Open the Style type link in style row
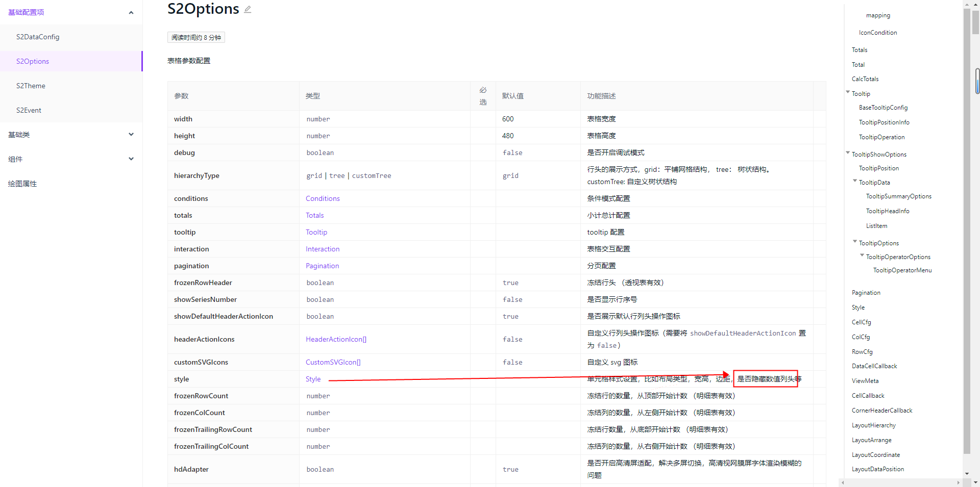 312,378
